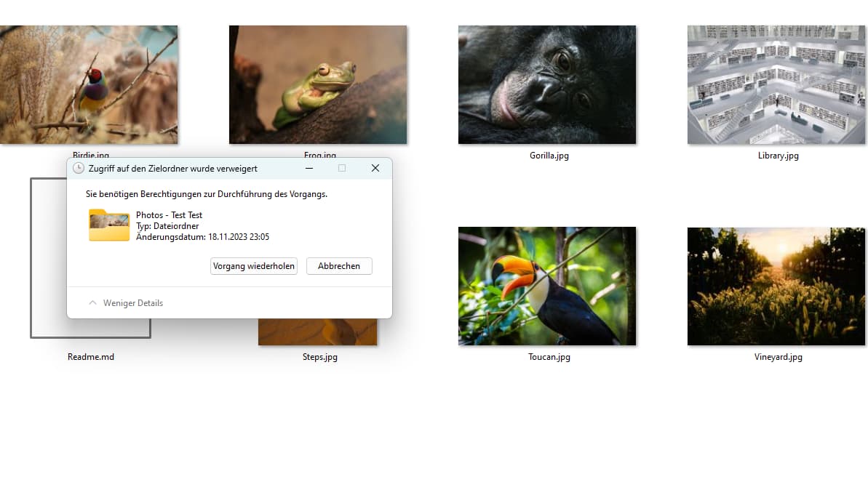This screenshot has height=482, width=868.
Task: Click the Vineyard.jpg file name
Action: [x=779, y=357]
